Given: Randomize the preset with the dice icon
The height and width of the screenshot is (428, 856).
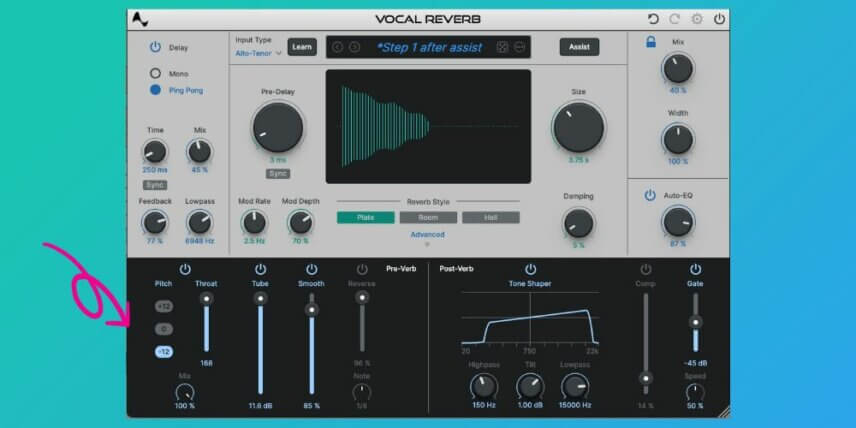Looking at the screenshot, I should pyautogui.click(x=502, y=47).
